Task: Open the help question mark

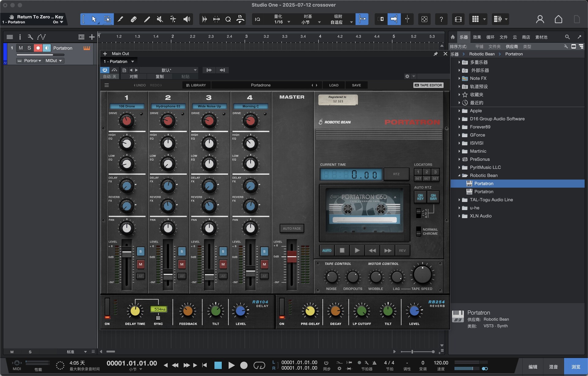Action: pyautogui.click(x=441, y=19)
